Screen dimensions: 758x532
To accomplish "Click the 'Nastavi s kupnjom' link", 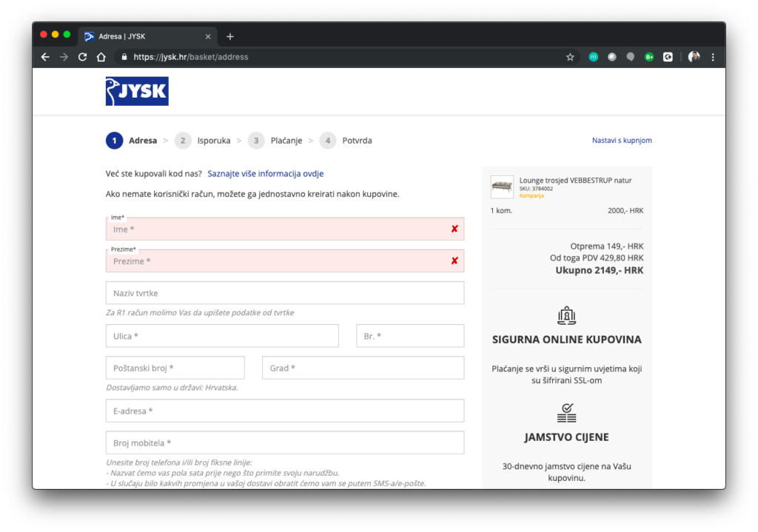I will 622,141.
